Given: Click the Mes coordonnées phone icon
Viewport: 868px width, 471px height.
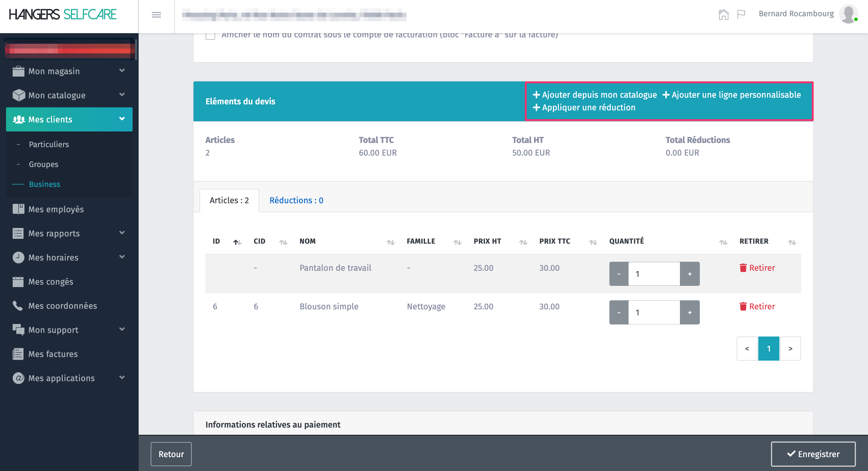Looking at the screenshot, I should [x=17, y=305].
